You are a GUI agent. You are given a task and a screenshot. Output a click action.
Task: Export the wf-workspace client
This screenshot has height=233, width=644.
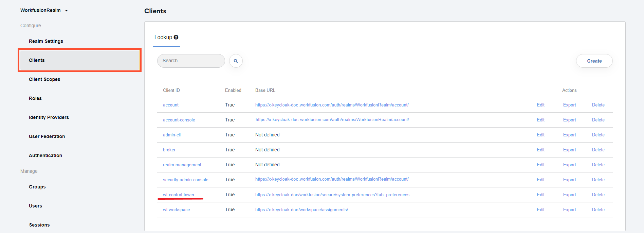[x=569, y=210]
